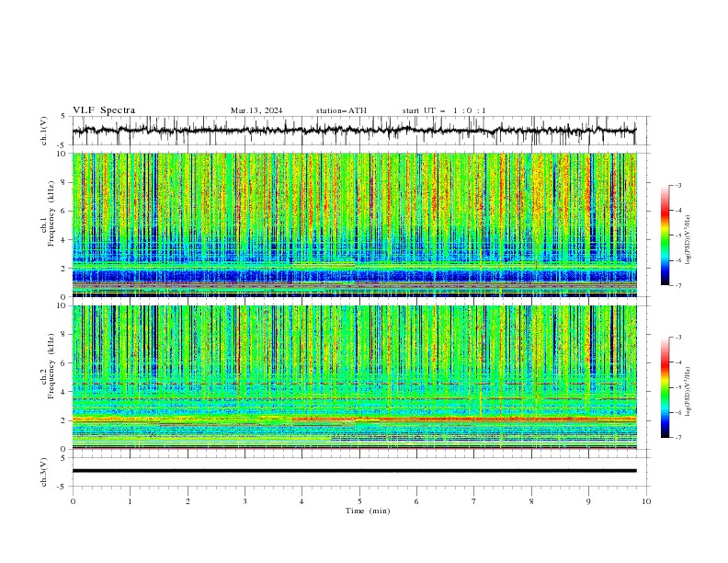The height and width of the screenshot is (563, 728).
Task: Click the ch.1 'Frequency (kHz)' label
Action: point(51,214)
